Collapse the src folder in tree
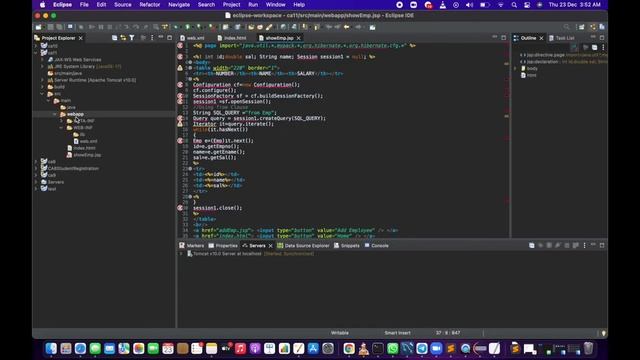Screen dimensions: 640x360 [x=42, y=94]
